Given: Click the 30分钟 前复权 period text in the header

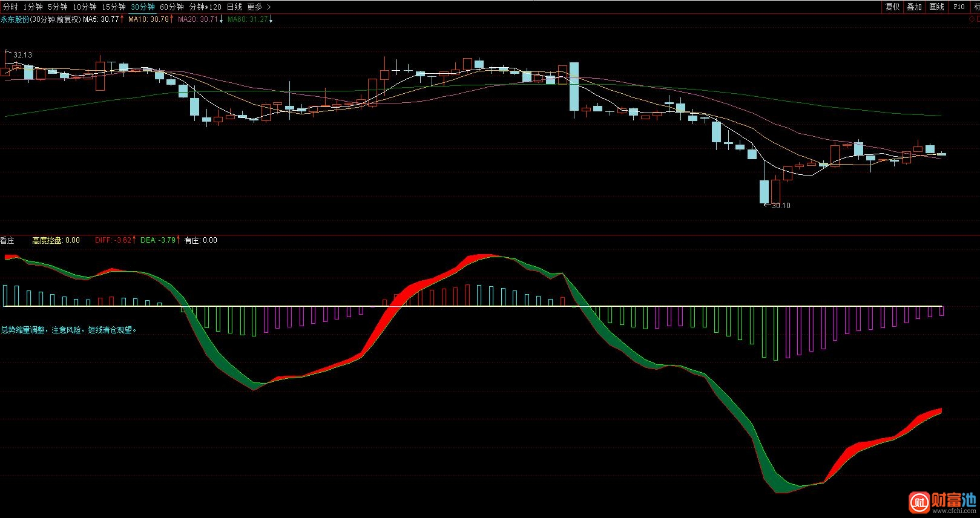Looking at the screenshot, I should click(56, 19).
